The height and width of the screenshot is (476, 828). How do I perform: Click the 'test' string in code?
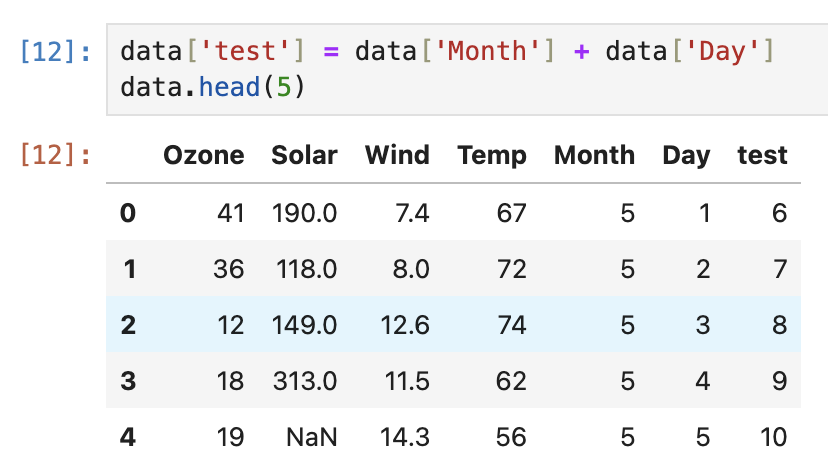245,52
